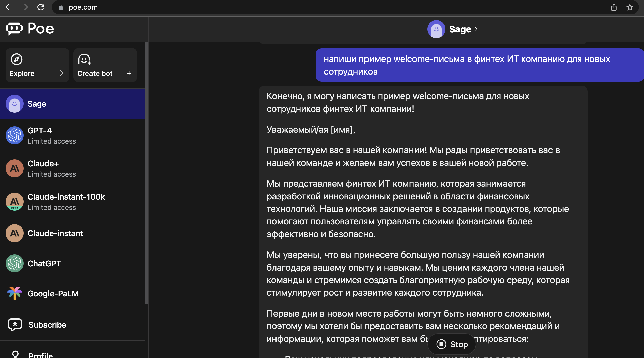
Task: Click the Poe logo icon
Action: coord(14,29)
